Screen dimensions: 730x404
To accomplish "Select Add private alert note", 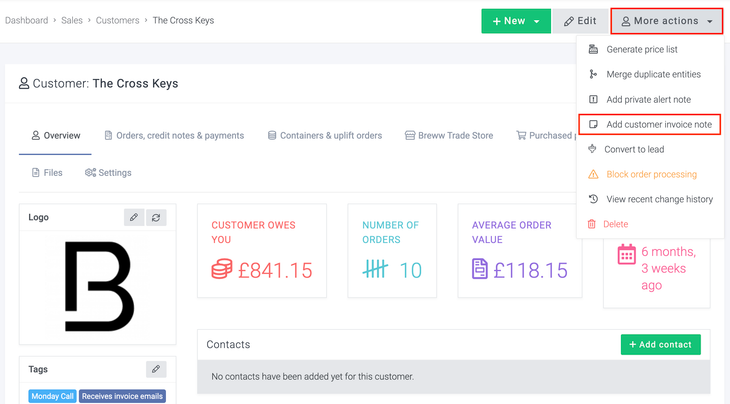I will 648,99.
